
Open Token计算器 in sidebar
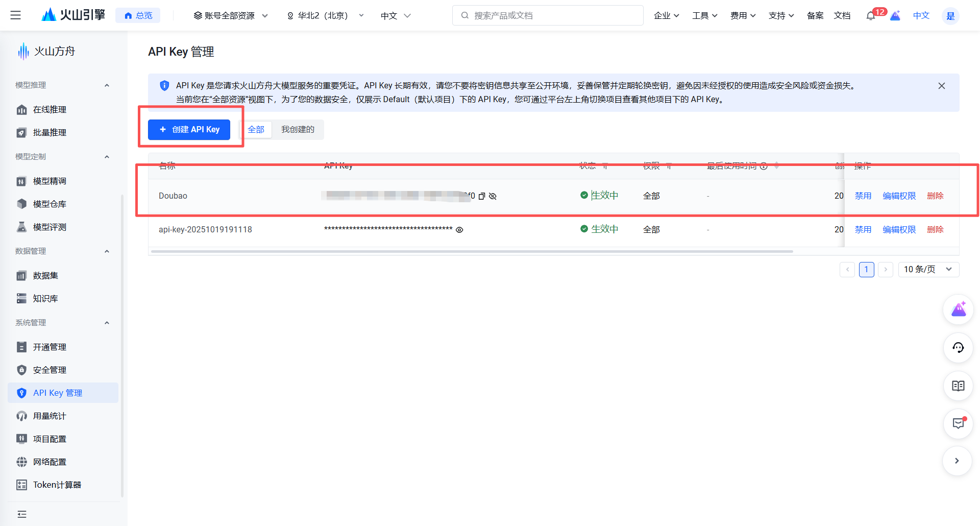tap(63, 485)
